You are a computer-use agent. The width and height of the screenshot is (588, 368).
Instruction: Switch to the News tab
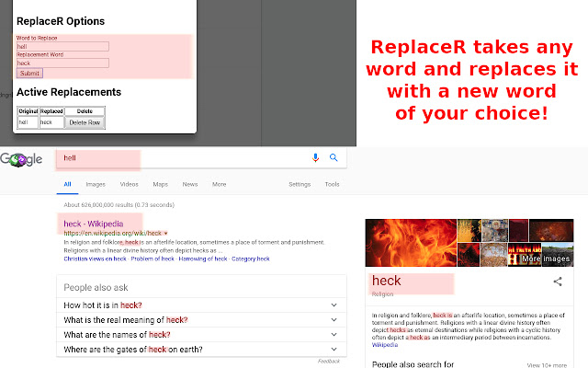coord(190,184)
